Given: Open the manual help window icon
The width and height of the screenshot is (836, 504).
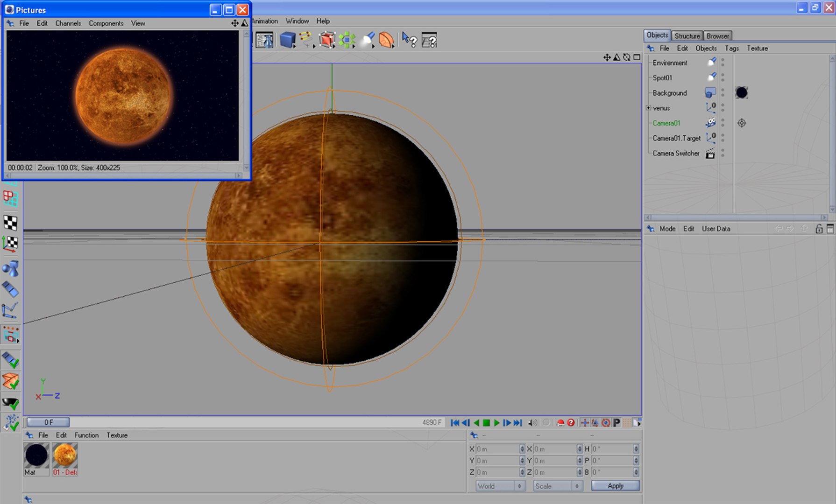Looking at the screenshot, I should pyautogui.click(x=429, y=40).
